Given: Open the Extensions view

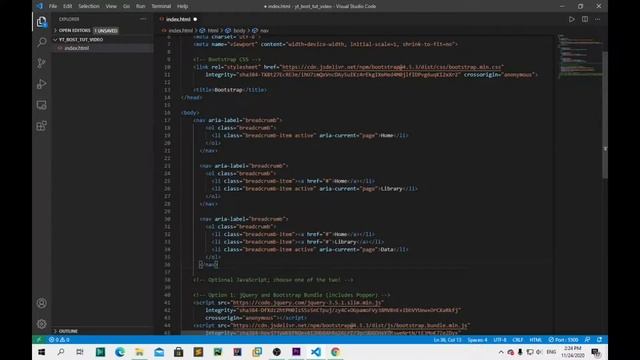Looking at the screenshot, I should coord(42,126).
